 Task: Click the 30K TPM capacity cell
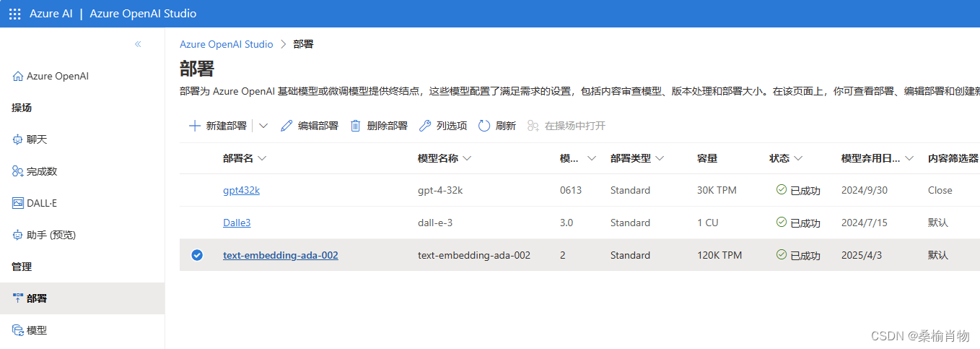717,190
